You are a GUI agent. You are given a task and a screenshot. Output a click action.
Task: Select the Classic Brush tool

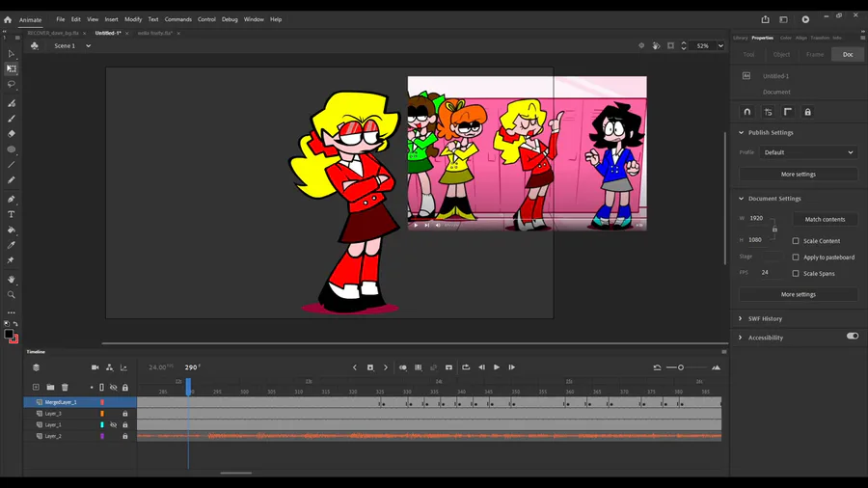[11, 119]
